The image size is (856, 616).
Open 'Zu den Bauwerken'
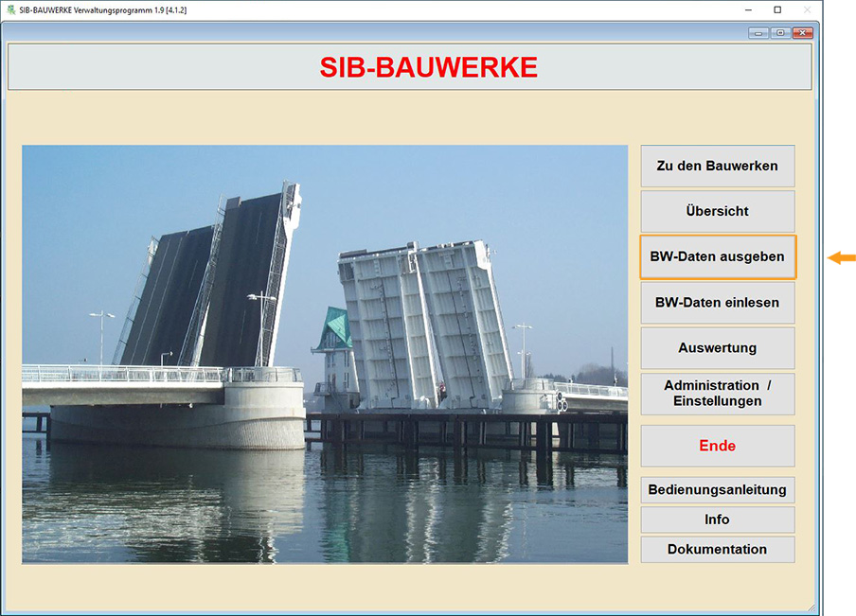717,166
